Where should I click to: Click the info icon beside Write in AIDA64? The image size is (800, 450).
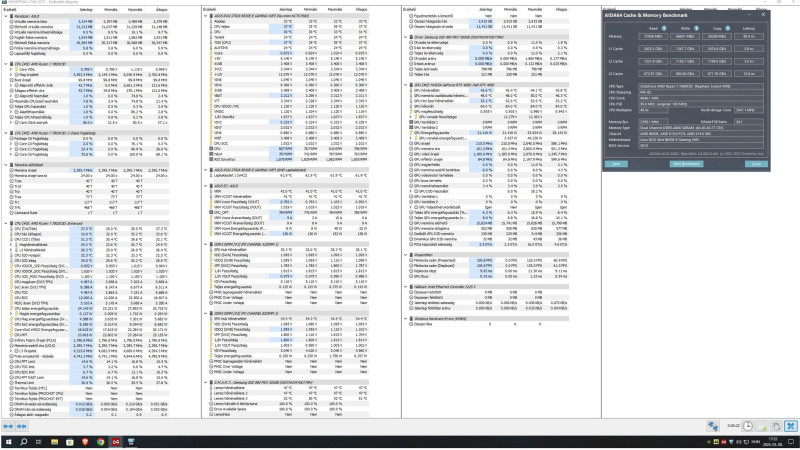click(696, 28)
